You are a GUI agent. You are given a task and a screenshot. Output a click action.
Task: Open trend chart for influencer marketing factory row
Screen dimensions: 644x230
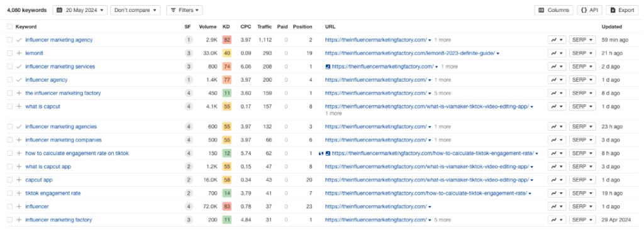pyautogui.click(x=557, y=220)
